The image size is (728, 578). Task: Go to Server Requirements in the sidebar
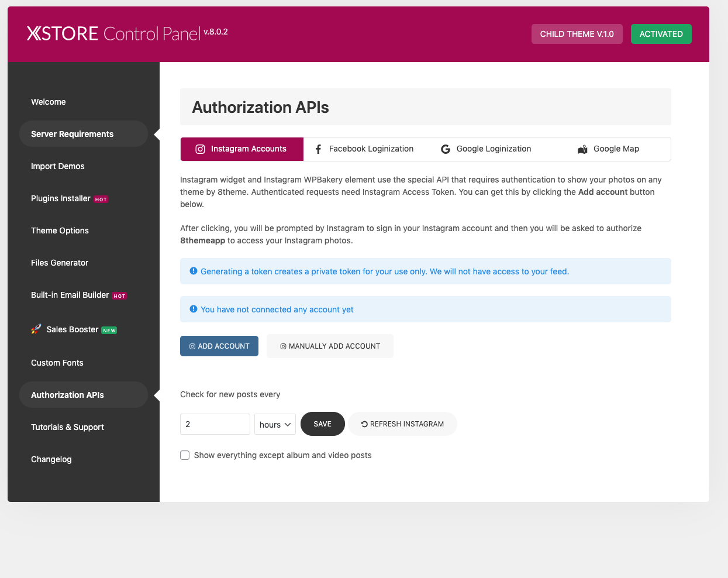pyautogui.click(x=84, y=134)
